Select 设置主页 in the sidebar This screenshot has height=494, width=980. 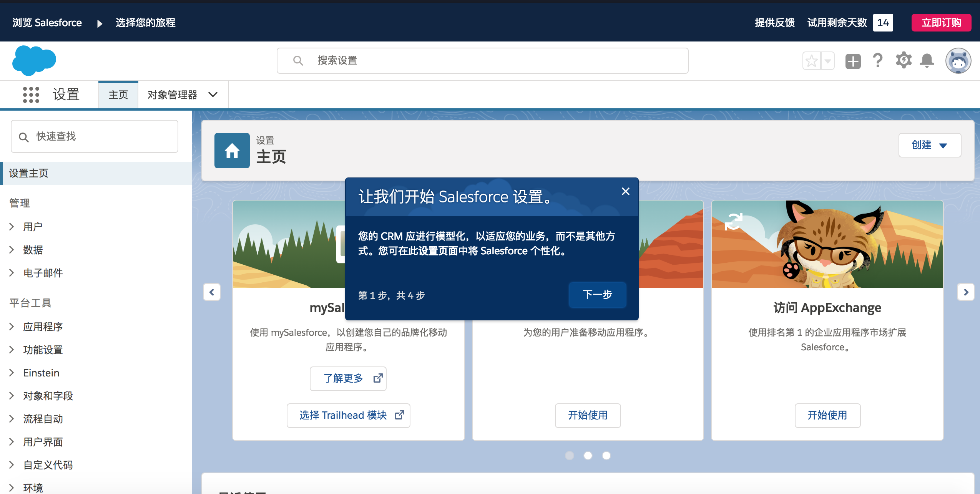(96, 173)
